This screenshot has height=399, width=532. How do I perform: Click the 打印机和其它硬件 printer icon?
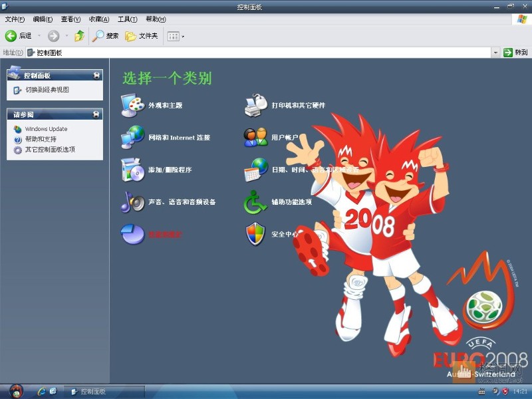point(255,105)
